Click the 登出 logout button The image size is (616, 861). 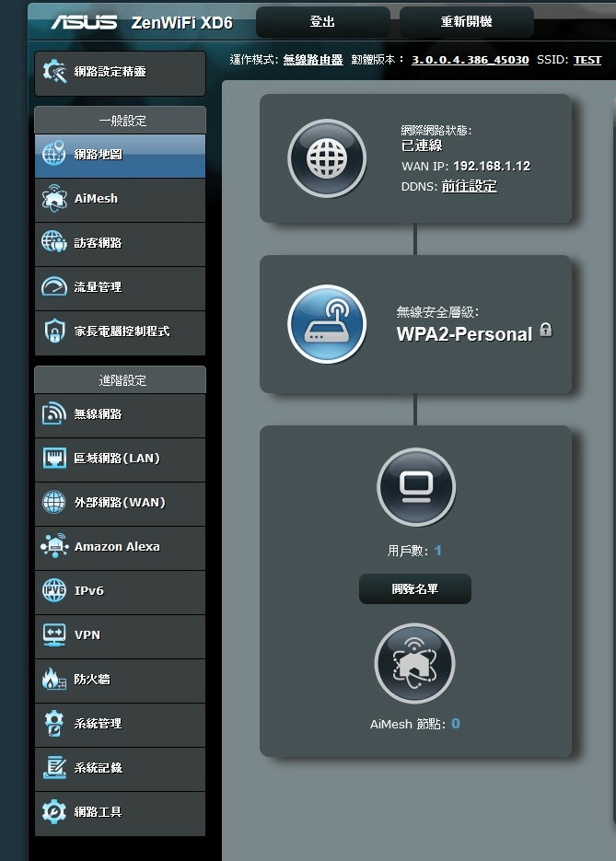click(x=323, y=22)
